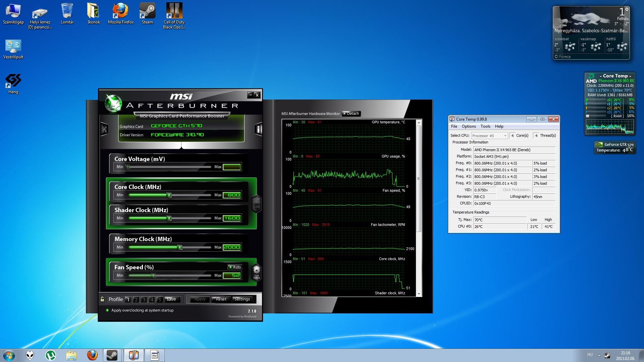Launch the Steam desktop shortcut
The width and height of the screenshot is (644, 362).
[x=147, y=14]
